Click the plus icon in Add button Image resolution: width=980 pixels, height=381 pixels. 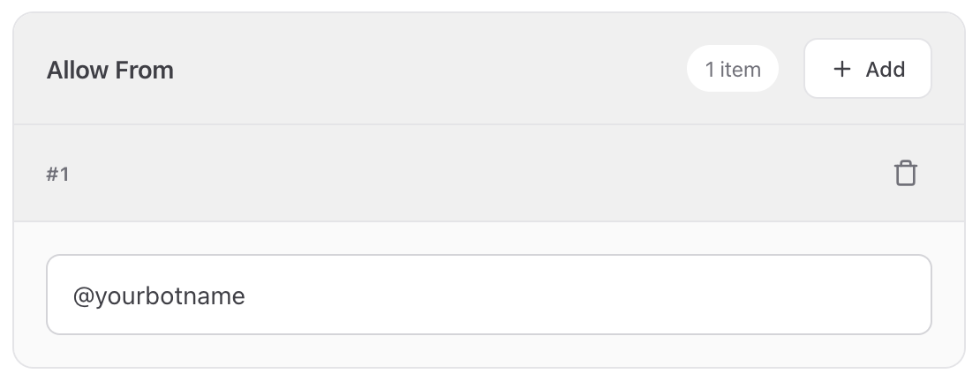coord(842,69)
